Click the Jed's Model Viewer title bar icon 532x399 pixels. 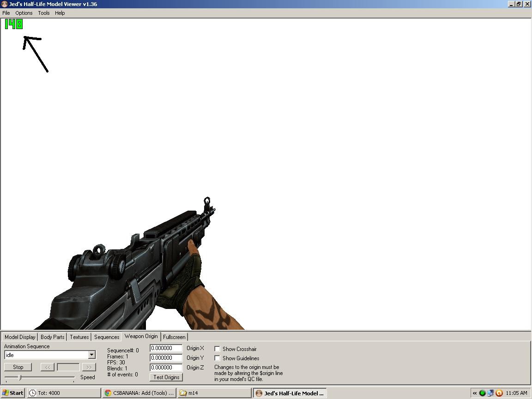(4, 4)
